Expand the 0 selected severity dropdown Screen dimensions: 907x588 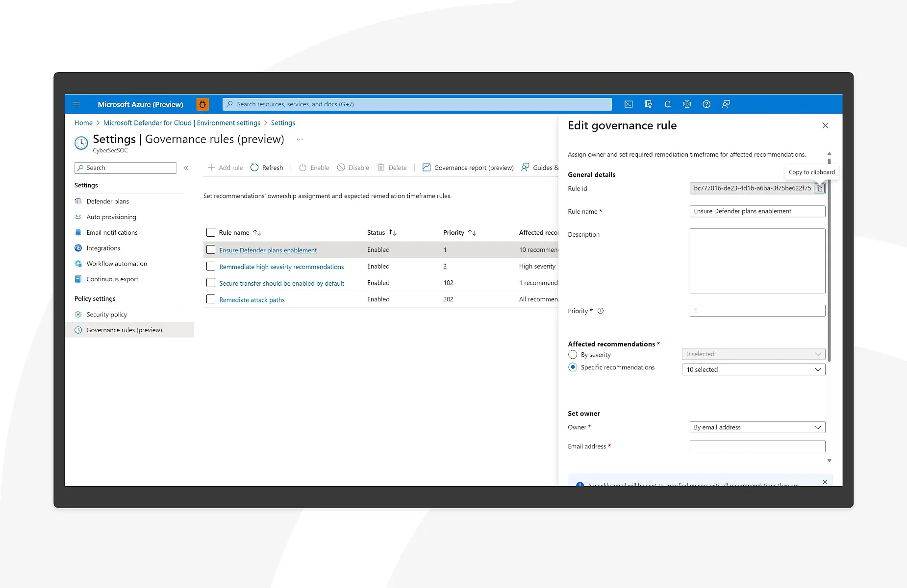coord(754,354)
